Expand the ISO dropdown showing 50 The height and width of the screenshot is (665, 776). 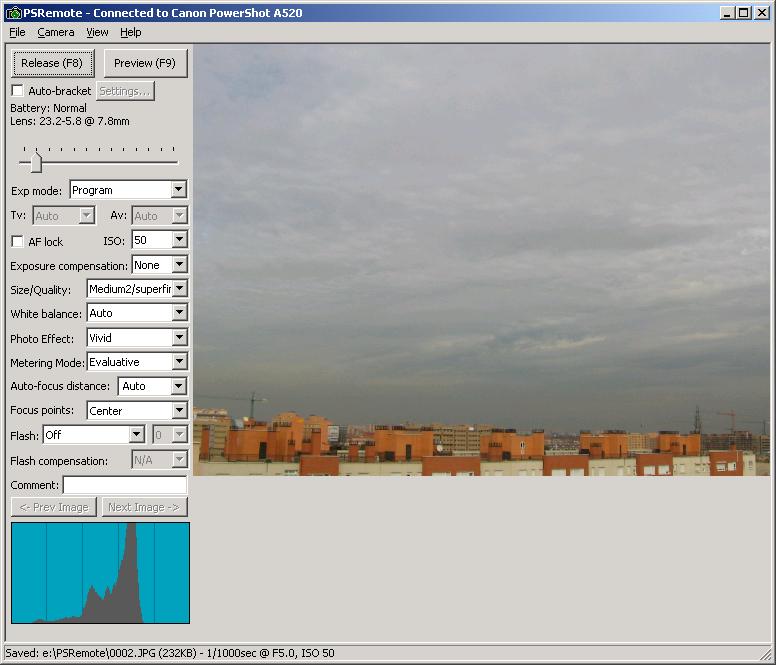(179, 240)
